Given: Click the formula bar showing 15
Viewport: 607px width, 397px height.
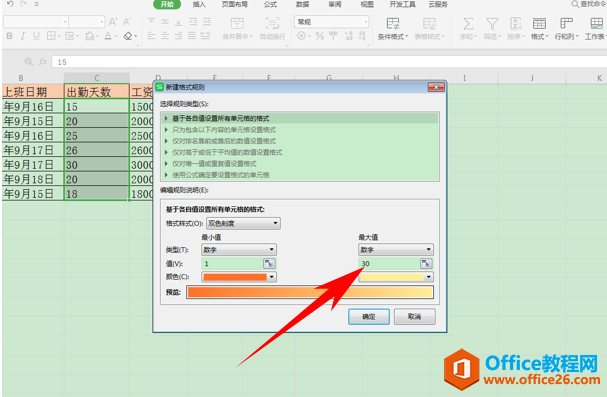Looking at the screenshot, I should click(x=329, y=62).
